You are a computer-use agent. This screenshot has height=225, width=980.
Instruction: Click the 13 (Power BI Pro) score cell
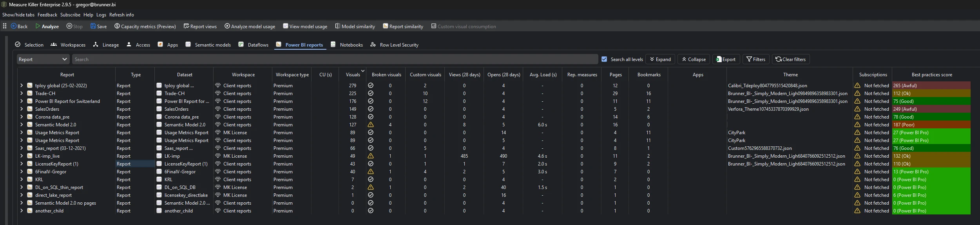point(931,171)
